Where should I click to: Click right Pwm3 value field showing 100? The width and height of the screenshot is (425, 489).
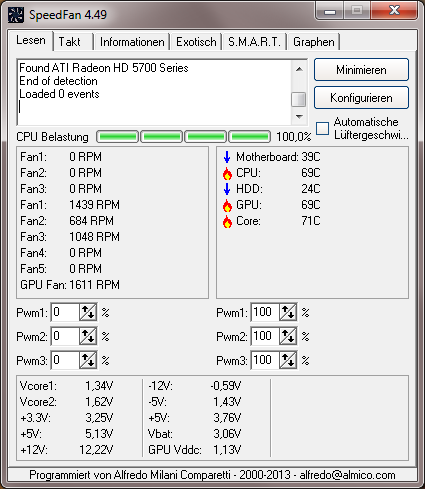[x=265, y=360]
